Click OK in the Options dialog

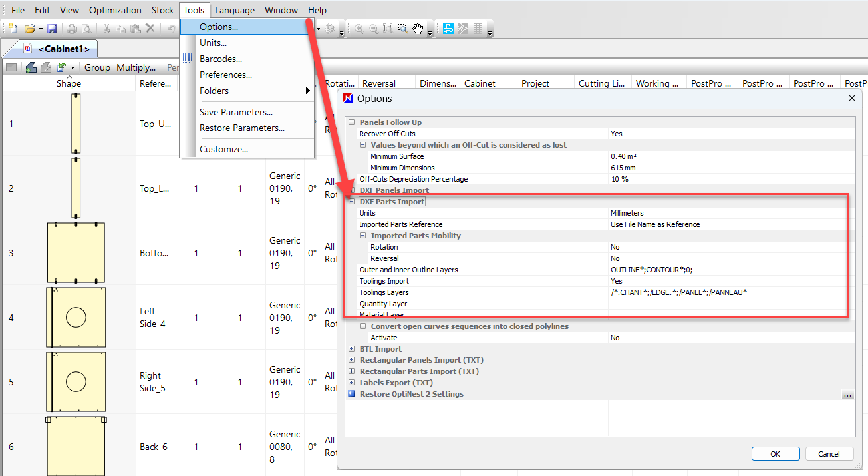[775, 454]
